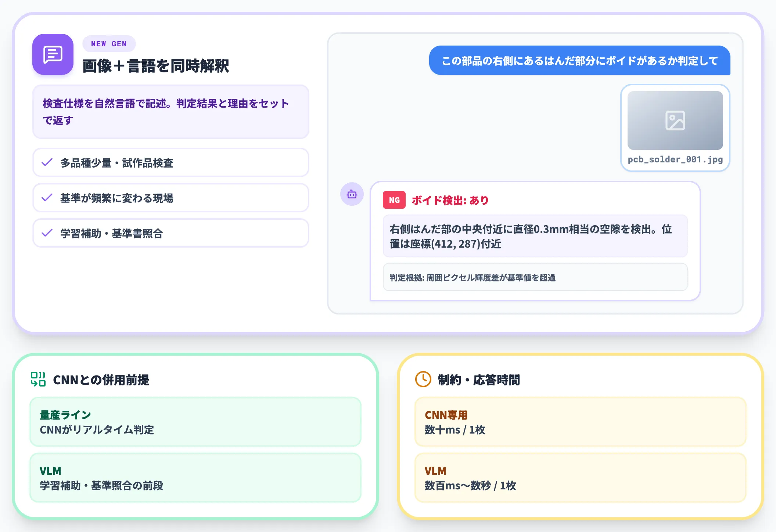The height and width of the screenshot is (532, 776).
Task: Click the purple chat message icon
Action: click(53, 54)
